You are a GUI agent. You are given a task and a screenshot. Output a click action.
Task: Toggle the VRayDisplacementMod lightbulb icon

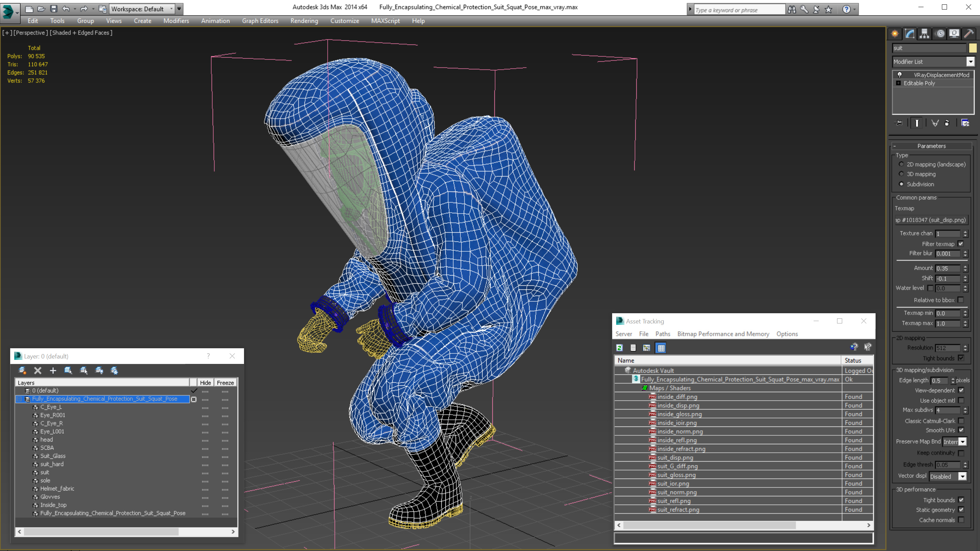(899, 75)
